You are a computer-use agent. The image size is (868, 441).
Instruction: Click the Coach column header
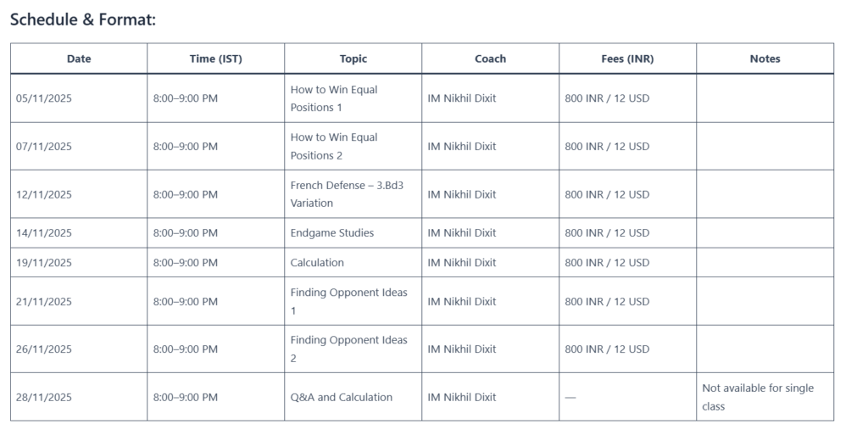(x=490, y=59)
